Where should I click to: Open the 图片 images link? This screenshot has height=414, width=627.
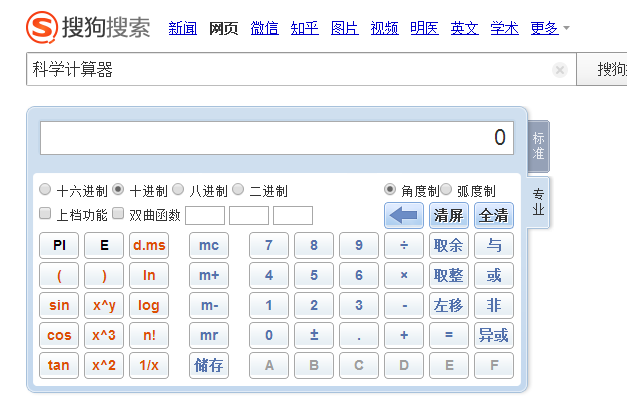(344, 28)
